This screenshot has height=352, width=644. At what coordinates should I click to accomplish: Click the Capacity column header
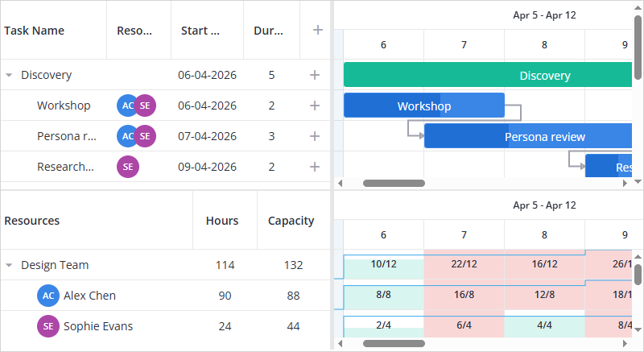click(x=294, y=221)
